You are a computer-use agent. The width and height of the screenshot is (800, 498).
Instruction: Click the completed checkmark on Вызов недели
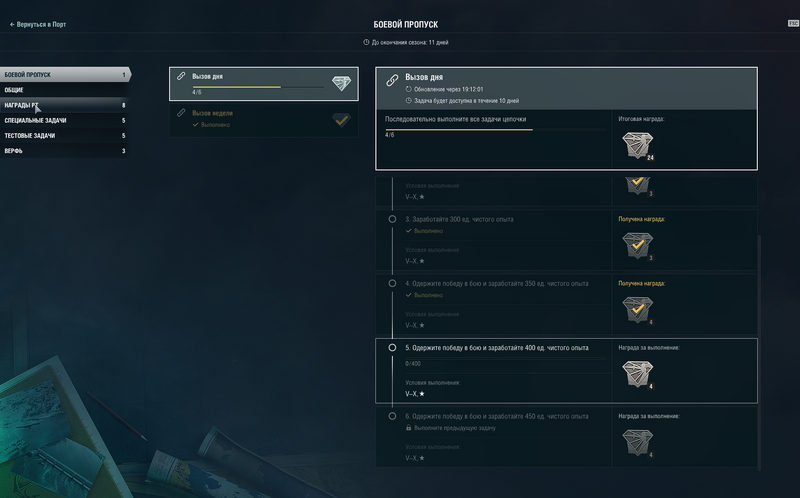click(341, 120)
